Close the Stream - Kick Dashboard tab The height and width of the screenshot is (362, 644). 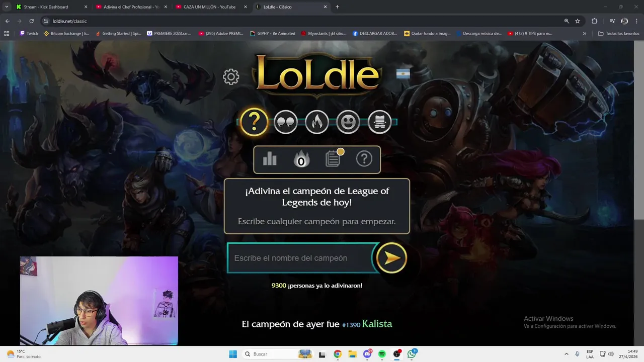click(86, 7)
